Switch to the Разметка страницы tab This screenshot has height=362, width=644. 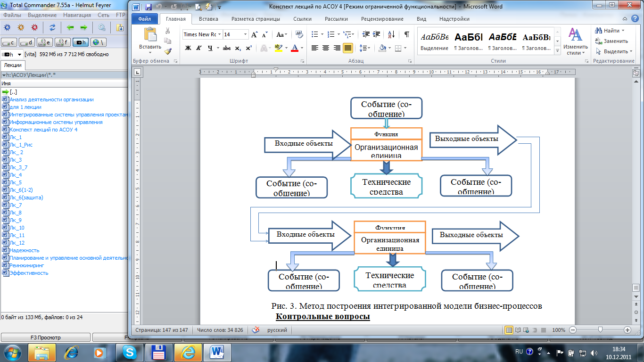(256, 19)
